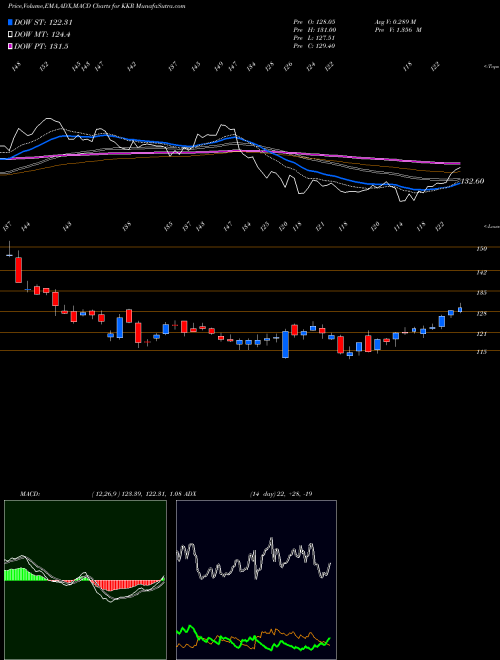Click the chart title mentioning KKB ManafaSutra.com
Image resolution: width=500 pixels, height=660 pixels.
click(96, 6)
